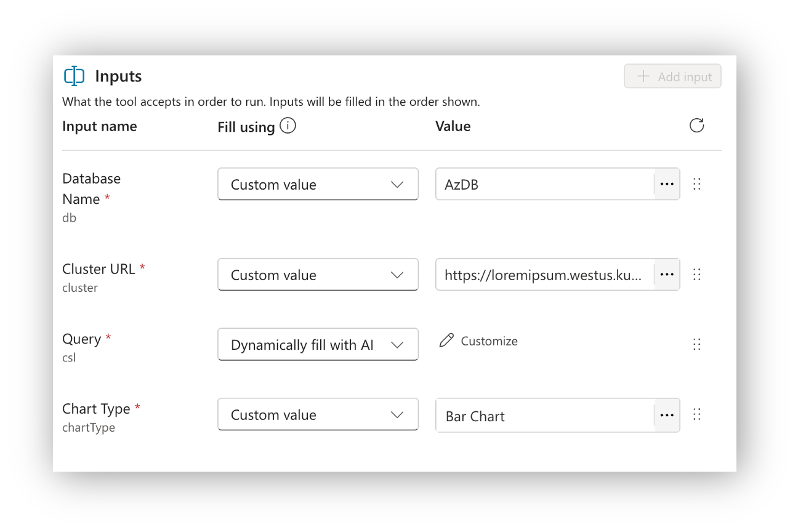The width and height of the screenshot is (798, 532).
Task: Click the Bar Chart value field
Action: [x=544, y=416]
